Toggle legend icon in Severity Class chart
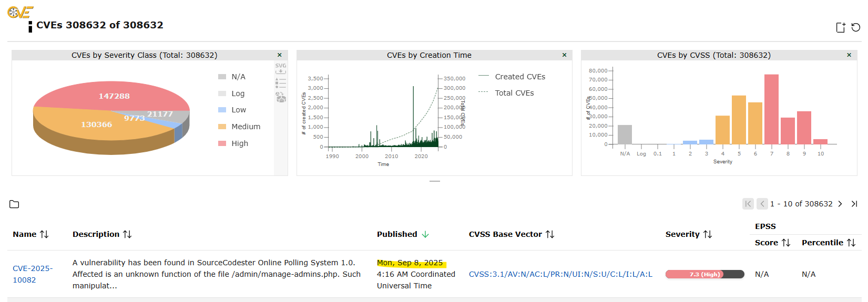 [x=281, y=82]
